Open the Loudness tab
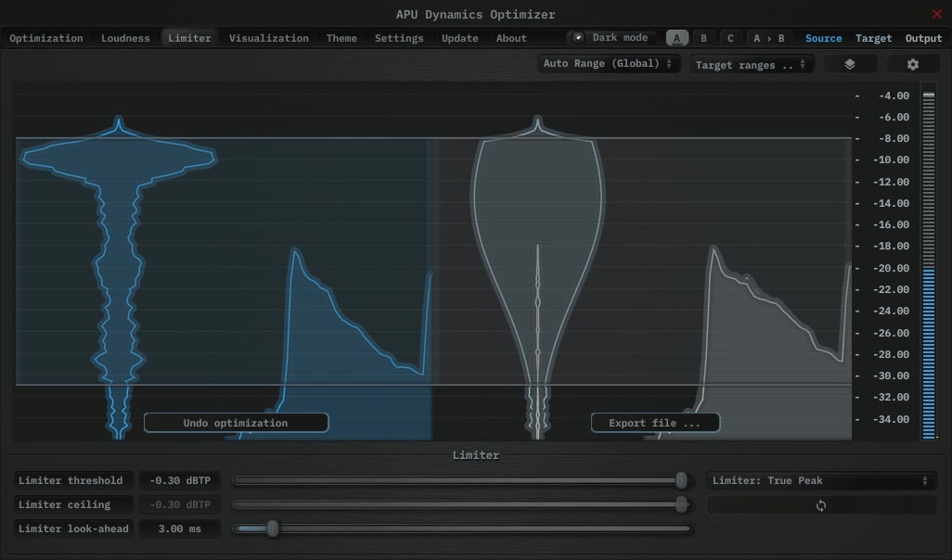952x560 pixels. pos(125,38)
